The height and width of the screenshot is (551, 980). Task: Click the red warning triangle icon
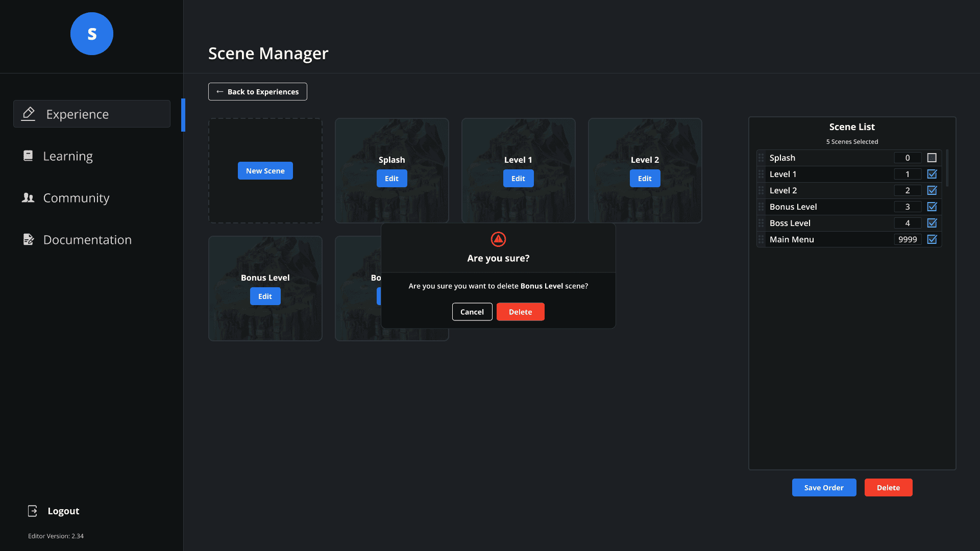click(x=498, y=239)
